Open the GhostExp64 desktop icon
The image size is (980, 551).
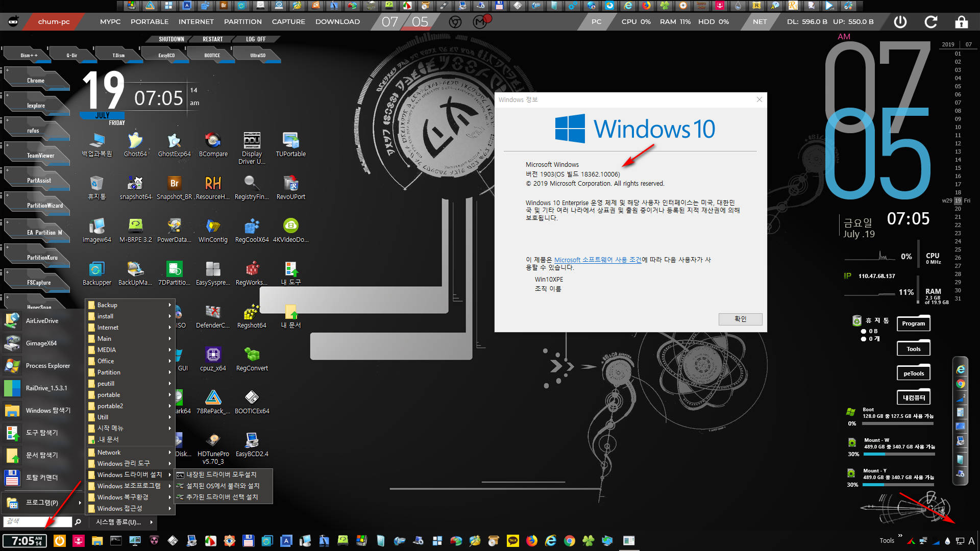pyautogui.click(x=174, y=145)
